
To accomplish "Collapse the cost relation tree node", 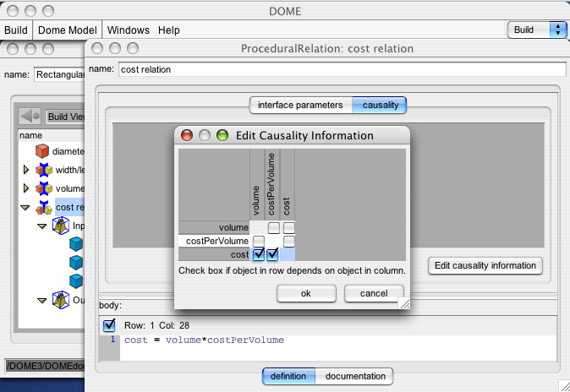I will [x=25, y=208].
